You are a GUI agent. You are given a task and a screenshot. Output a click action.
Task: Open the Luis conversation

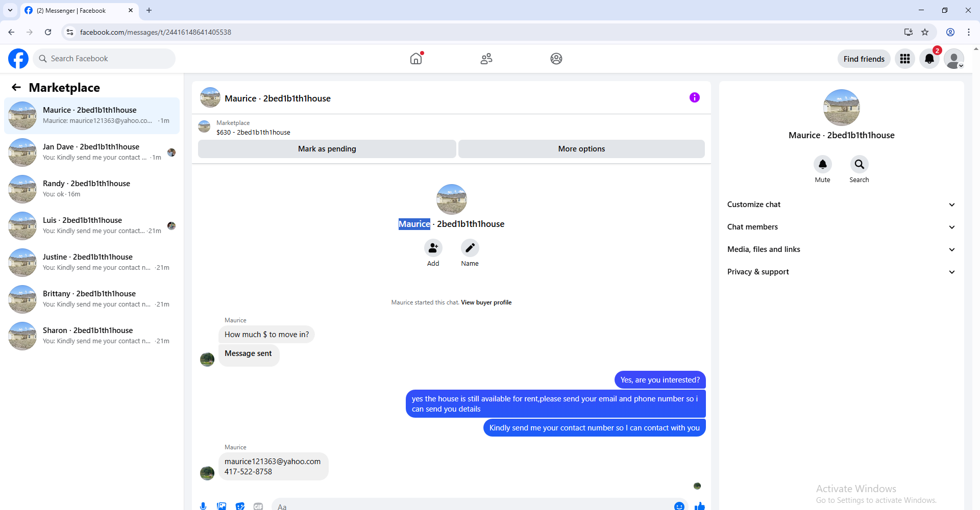92,226
